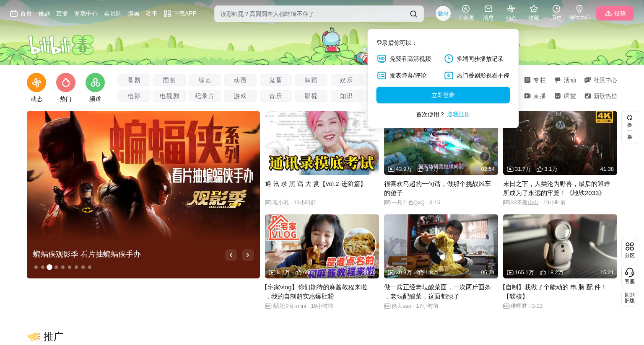Click the 立即登录 button
644x345 pixels.
[x=443, y=95]
